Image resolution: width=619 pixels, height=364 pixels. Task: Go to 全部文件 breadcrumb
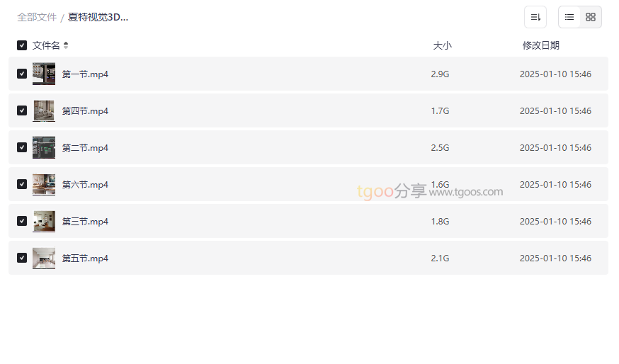coord(37,17)
